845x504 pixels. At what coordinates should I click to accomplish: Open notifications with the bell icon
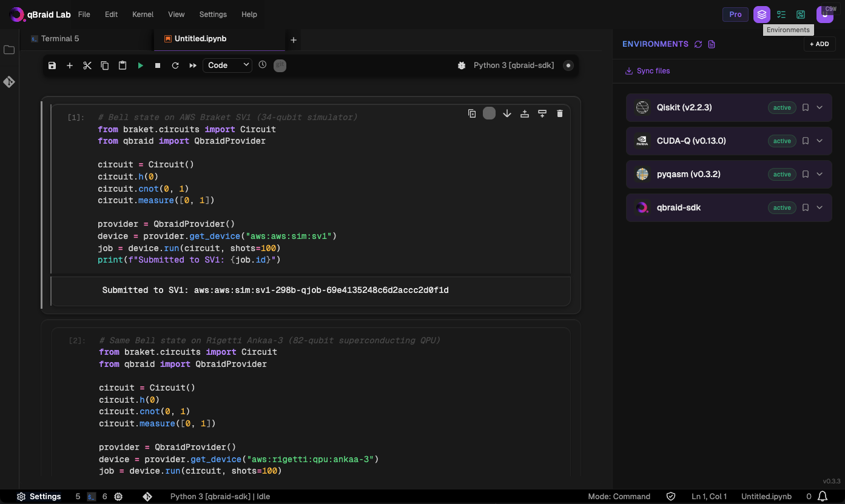click(823, 496)
